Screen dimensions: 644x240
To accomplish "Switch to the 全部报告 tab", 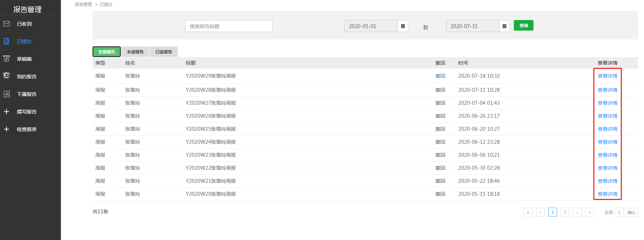I will pyautogui.click(x=107, y=52).
